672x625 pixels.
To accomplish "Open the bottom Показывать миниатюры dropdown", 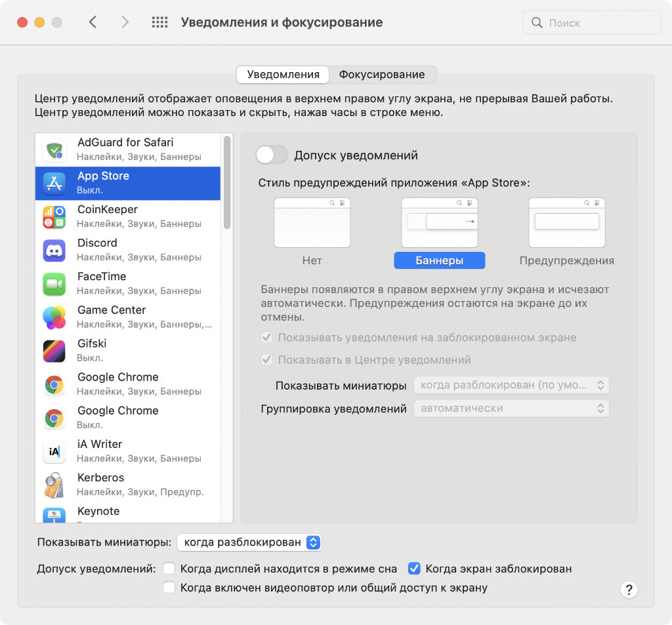I will coord(249,542).
